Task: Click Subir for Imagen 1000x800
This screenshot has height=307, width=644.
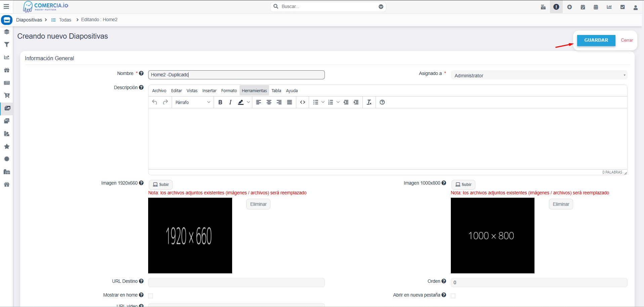Action: click(463, 185)
